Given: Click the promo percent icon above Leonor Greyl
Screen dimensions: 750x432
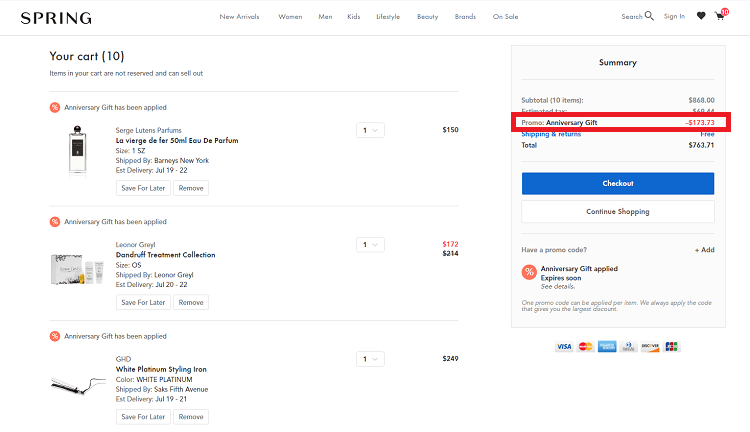Looking at the screenshot, I should point(55,222).
